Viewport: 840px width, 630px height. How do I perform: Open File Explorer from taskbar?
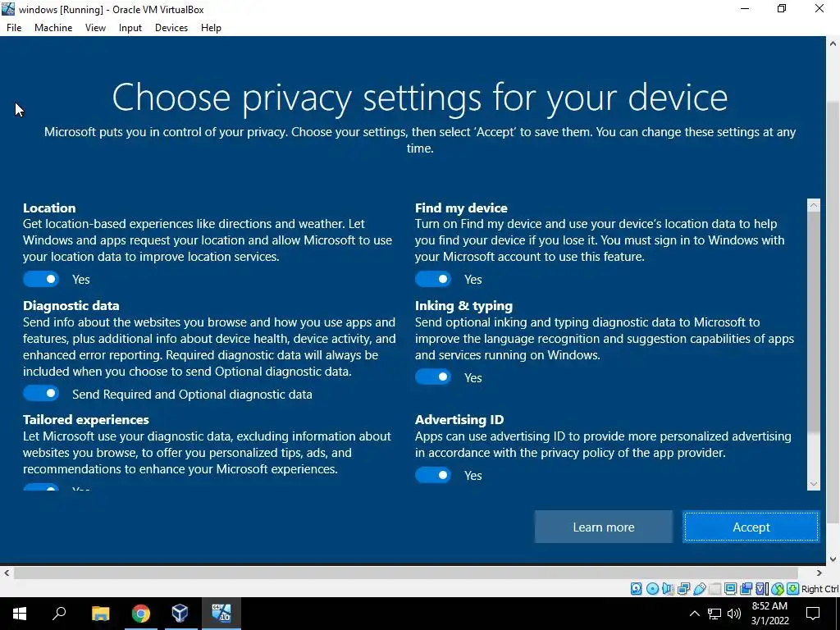100,614
